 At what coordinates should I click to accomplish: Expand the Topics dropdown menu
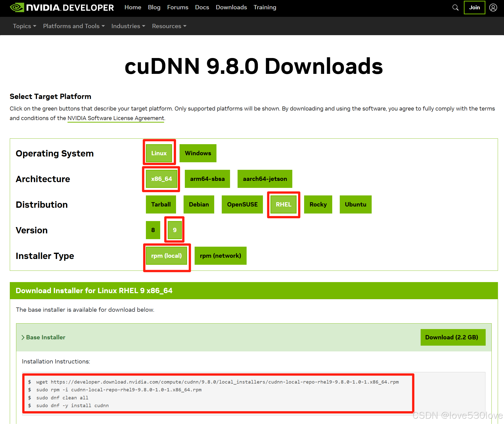click(x=25, y=26)
